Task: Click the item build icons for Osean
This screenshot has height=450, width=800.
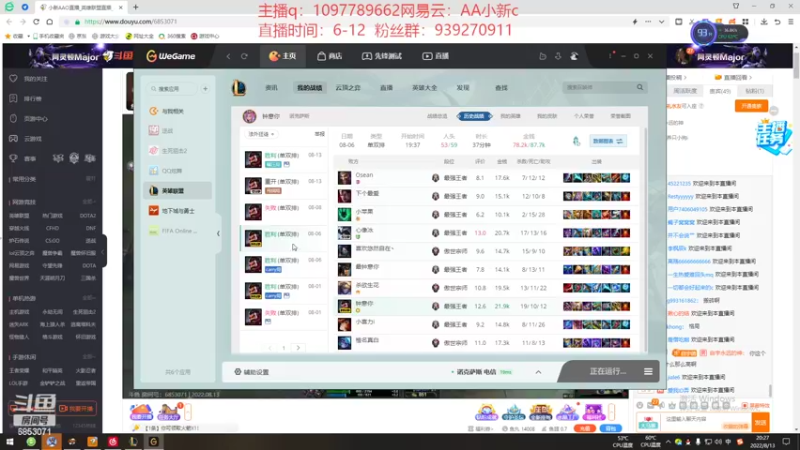Action: (596, 178)
